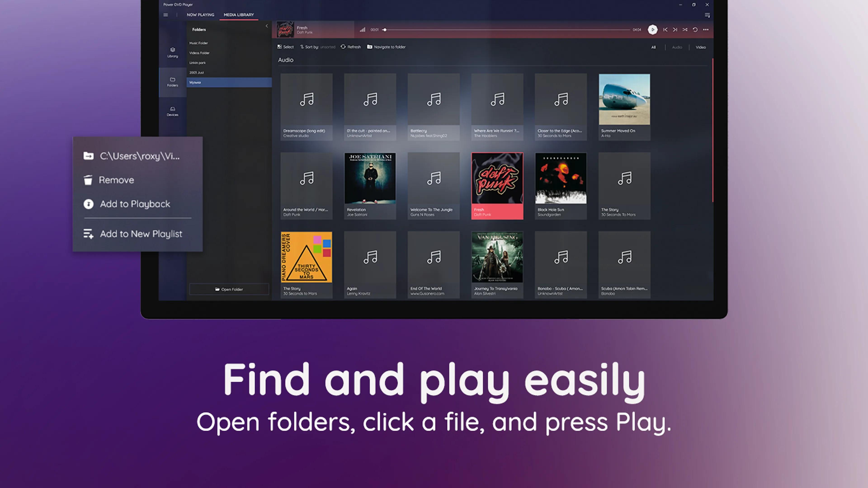Open the More options ellipsis menu
The image size is (868, 488).
(x=705, y=30)
